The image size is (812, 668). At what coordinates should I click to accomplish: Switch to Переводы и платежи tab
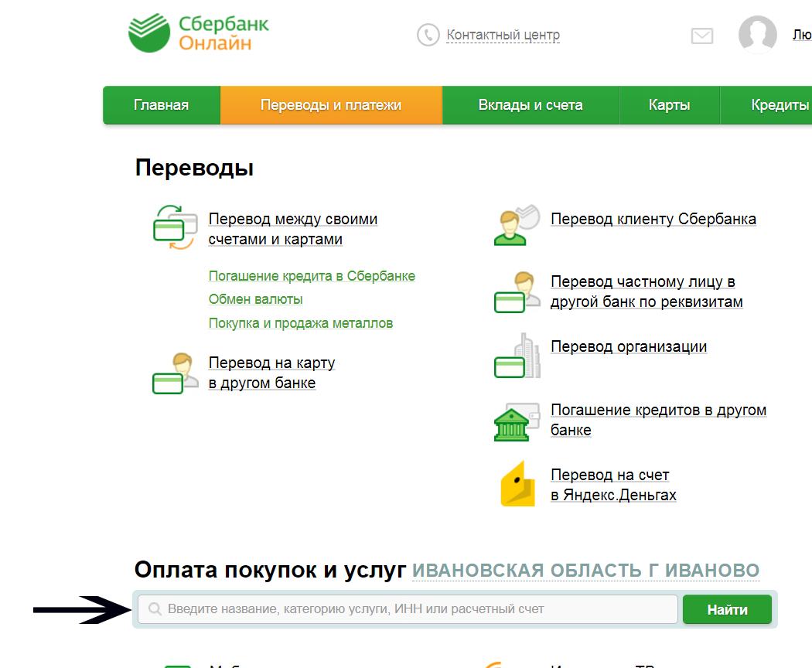click(x=331, y=105)
